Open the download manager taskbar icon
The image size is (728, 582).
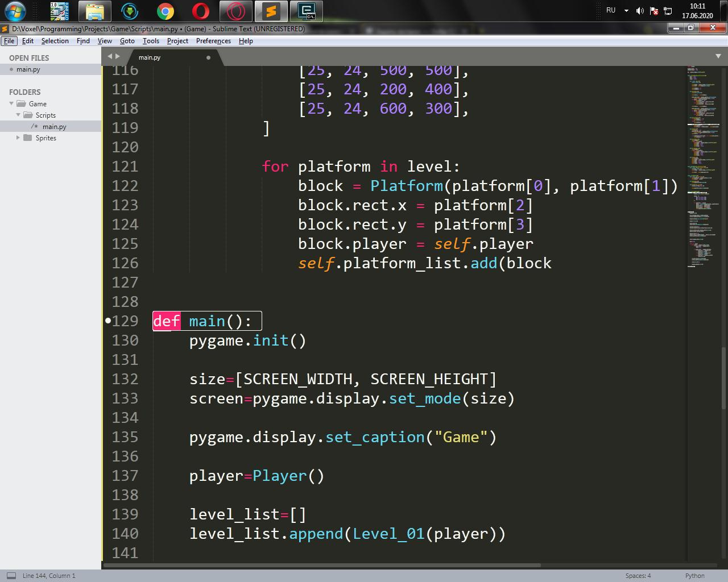pyautogui.click(x=130, y=11)
